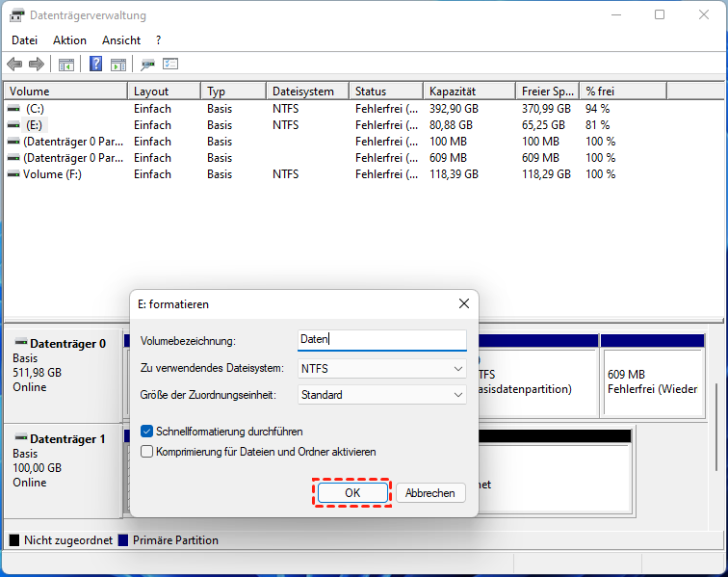The image size is (728, 577).
Task: Enable Komprimierung für Dateien und Ordner checkbox
Action: pos(147,451)
